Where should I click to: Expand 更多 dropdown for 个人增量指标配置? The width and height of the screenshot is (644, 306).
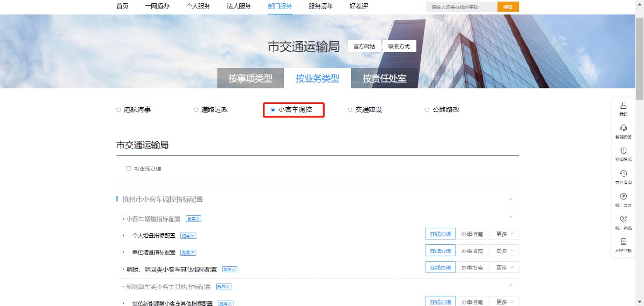pyautogui.click(x=503, y=234)
